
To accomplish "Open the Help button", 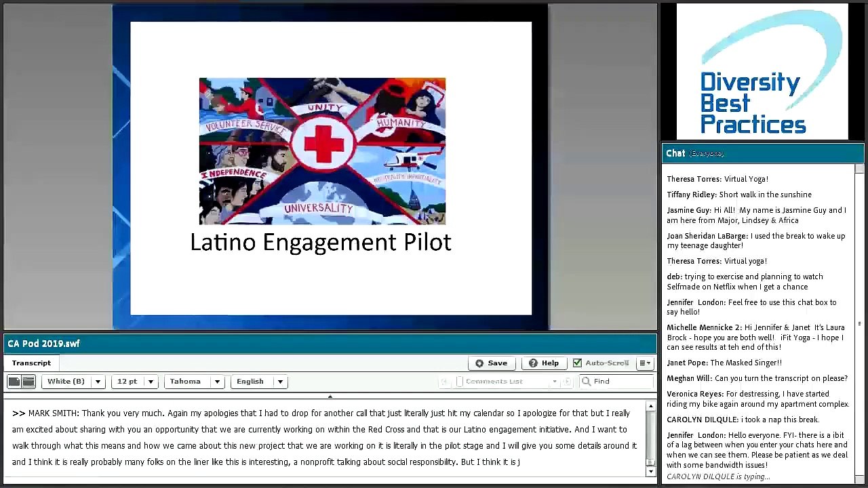I will (x=544, y=363).
